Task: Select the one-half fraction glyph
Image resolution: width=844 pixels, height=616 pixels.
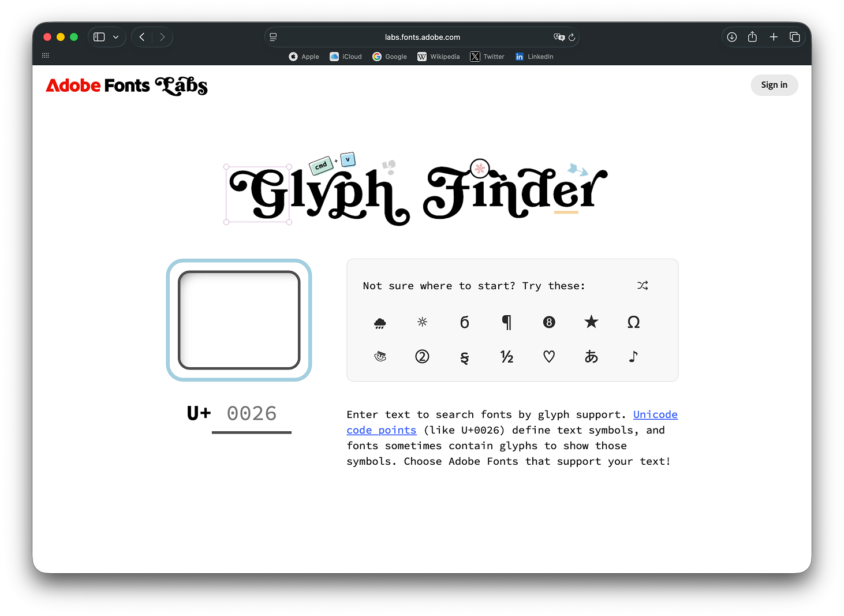Action: click(507, 357)
